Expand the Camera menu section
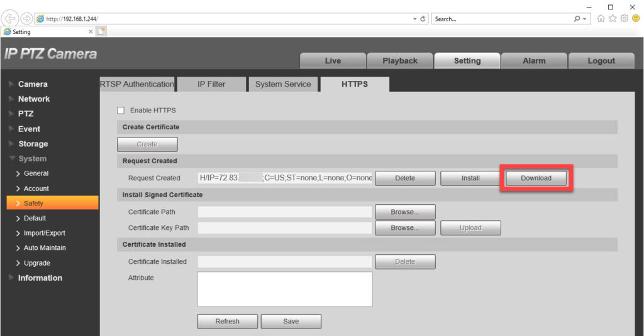Image resolution: width=644 pixels, height=336 pixels. [33, 84]
